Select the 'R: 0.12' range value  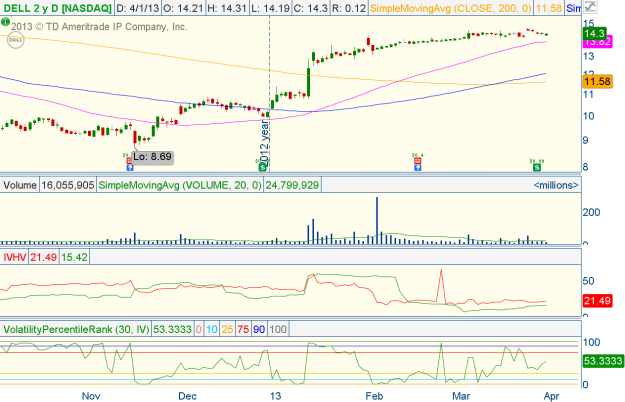point(349,8)
